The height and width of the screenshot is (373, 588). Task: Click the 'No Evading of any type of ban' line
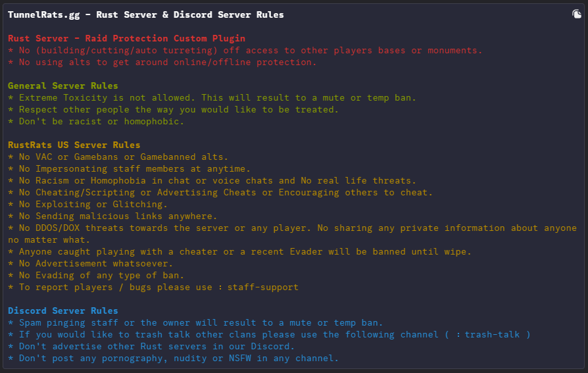[96, 276]
